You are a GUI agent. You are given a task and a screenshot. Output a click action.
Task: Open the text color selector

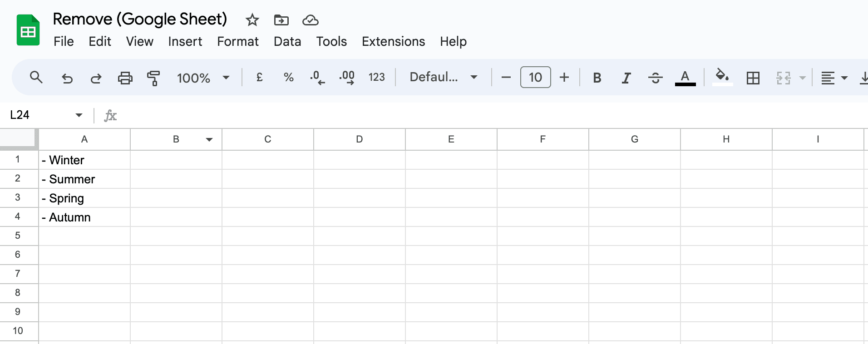(685, 77)
